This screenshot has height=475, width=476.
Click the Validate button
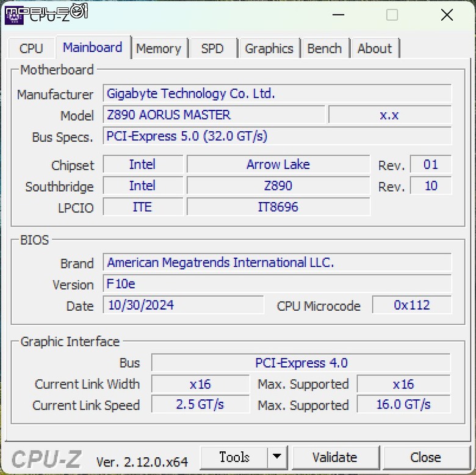[335, 457]
